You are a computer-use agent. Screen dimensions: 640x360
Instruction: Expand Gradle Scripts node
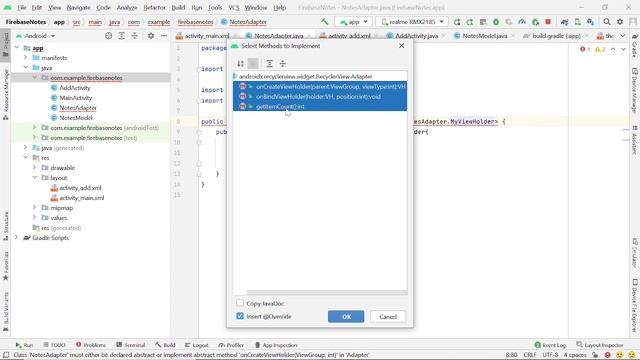coord(17,238)
